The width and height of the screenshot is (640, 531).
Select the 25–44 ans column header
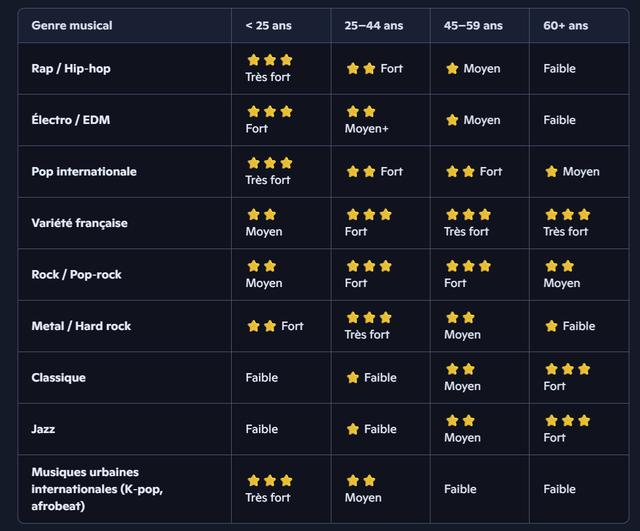click(374, 26)
